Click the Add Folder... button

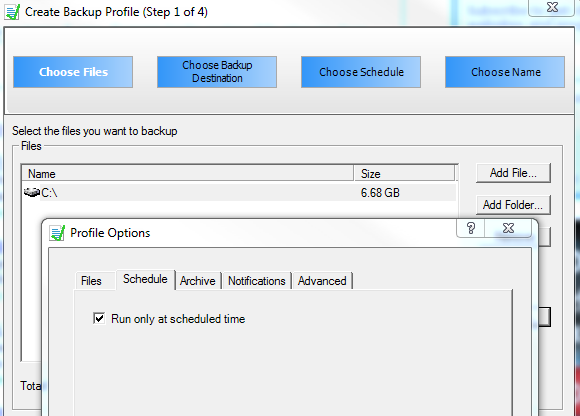(x=513, y=204)
